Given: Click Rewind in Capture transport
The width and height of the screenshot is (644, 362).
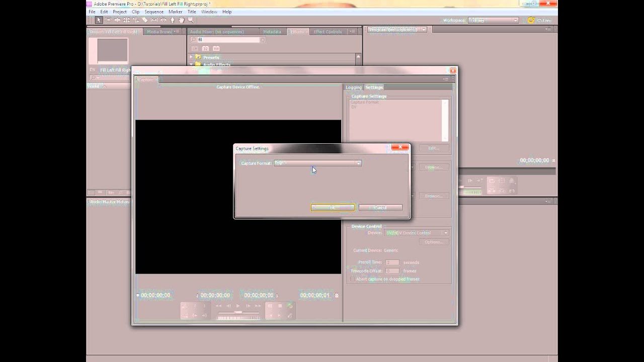Looking at the screenshot, I should coord(218,306).
